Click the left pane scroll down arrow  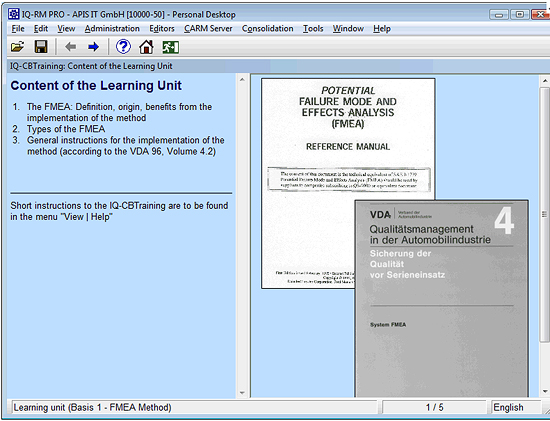click(242, 393)
